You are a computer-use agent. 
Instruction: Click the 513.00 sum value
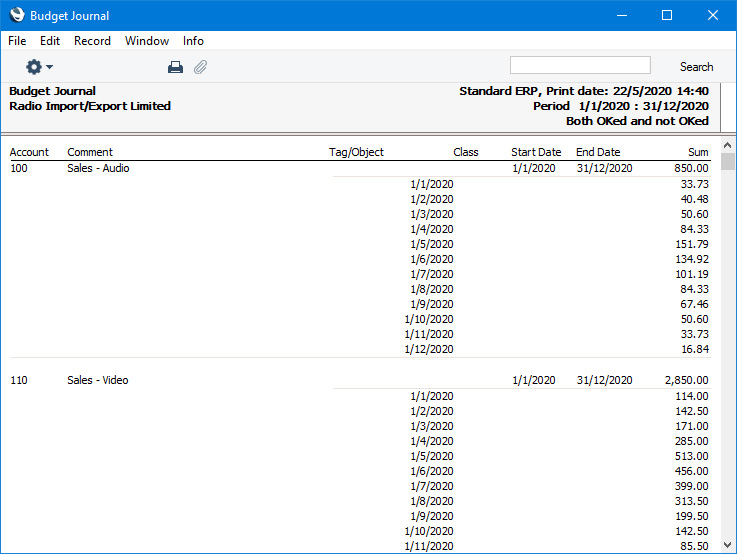click(x=691, y=456)
